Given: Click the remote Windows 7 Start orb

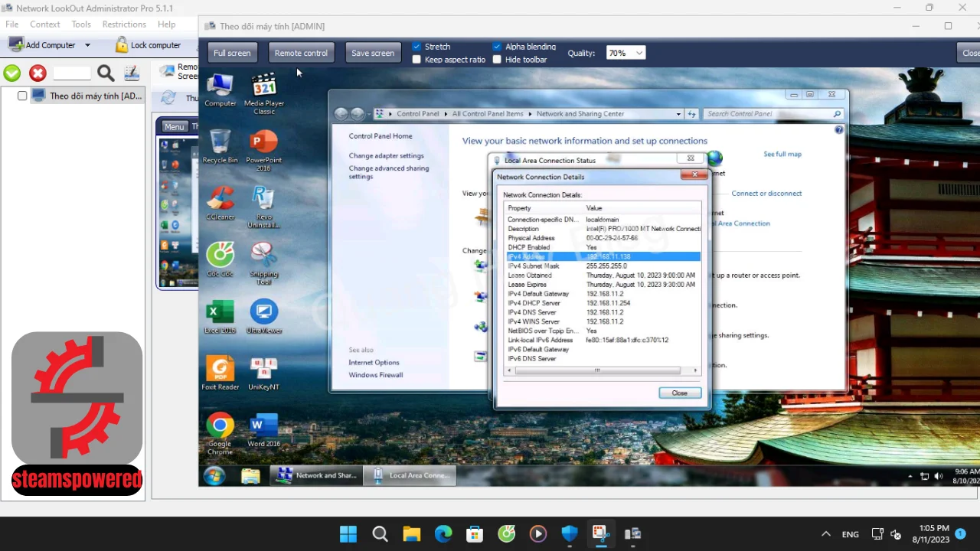Looking at the screenshot, I should [214, 475].
